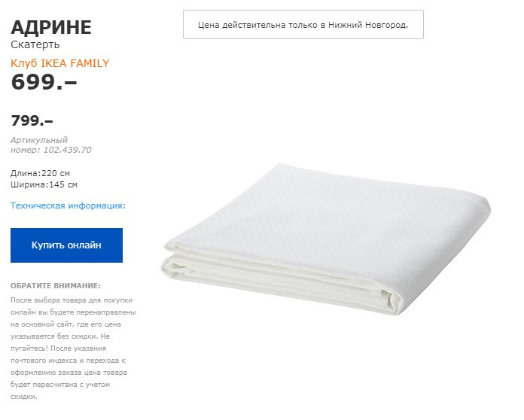524x420 pixels.
Task: Select the article number 102.439.70
Action: click(67, 150)
